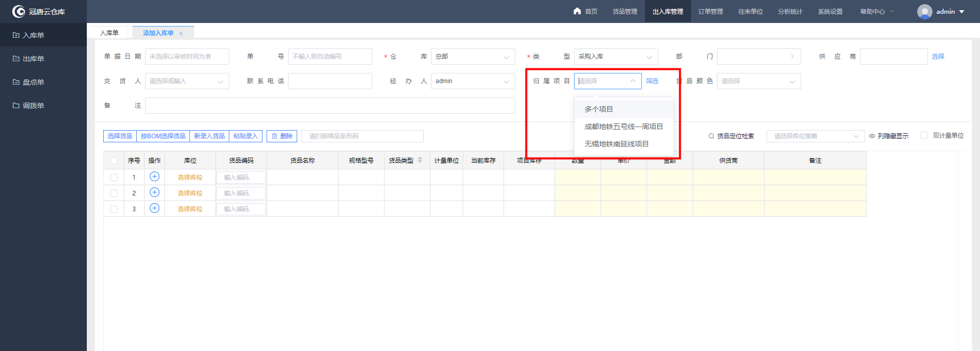Image resolution: width=980 pixels, height=351 pixels.
Task: Click 选择库位 link in row 3
Action: 190,209
